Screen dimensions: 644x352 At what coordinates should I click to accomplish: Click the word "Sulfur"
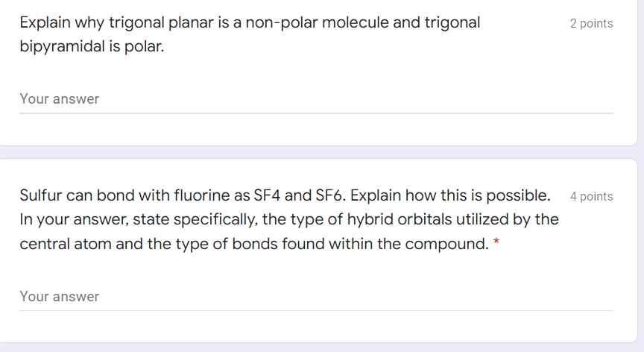click(40, 196)
